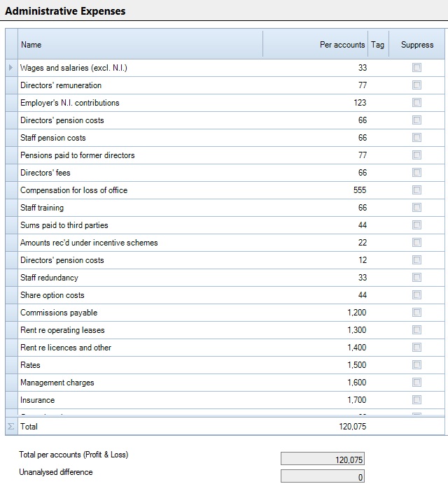
Task: Tick Suppress for Share option costs
Action: [416, 294]
